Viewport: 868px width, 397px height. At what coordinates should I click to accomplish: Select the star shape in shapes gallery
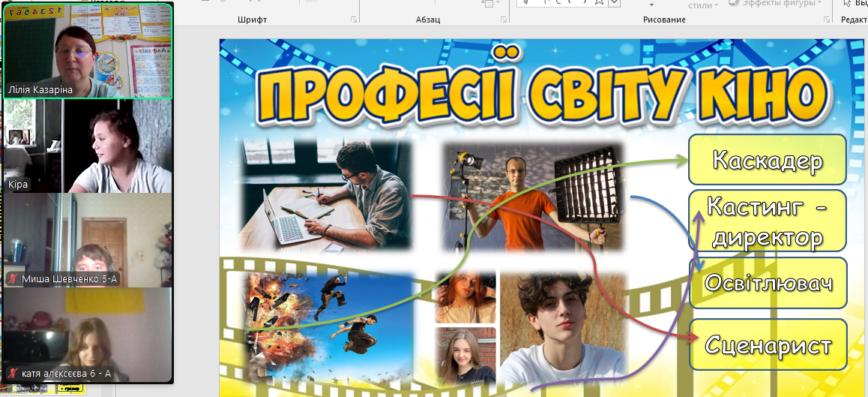tap(599, 2)
